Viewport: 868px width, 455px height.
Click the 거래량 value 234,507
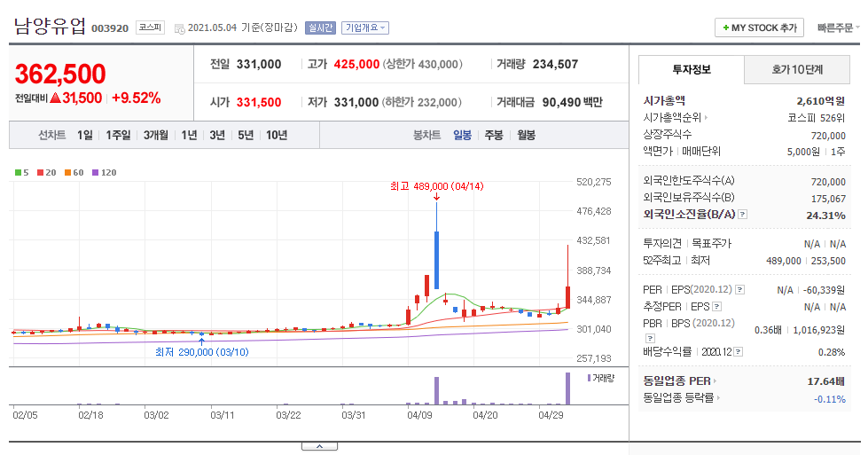pyautogui.click(x=555, y=64)
